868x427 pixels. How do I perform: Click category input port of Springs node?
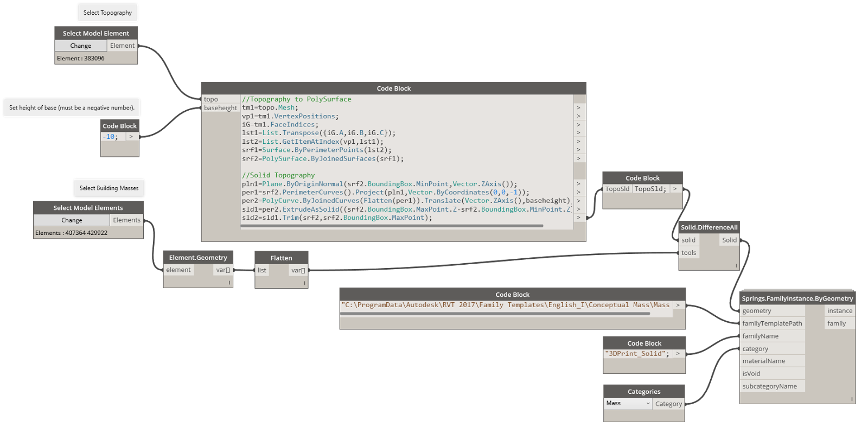click(772, 349)
